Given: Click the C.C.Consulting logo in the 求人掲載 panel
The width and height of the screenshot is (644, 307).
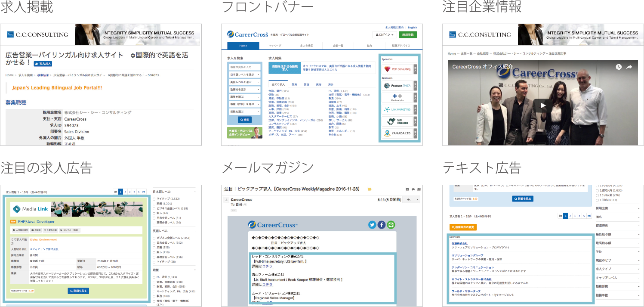Looking at the screenshot, I should 37,34.
